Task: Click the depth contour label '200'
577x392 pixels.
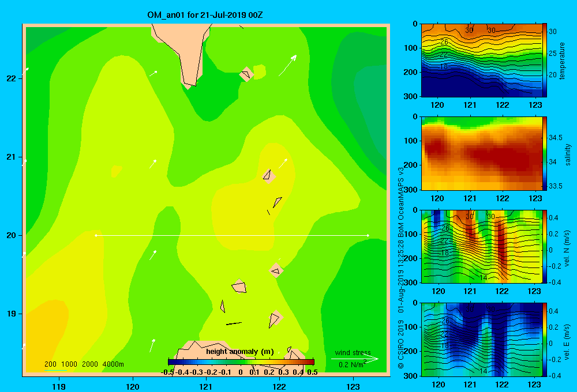Action: coord(50,364)
